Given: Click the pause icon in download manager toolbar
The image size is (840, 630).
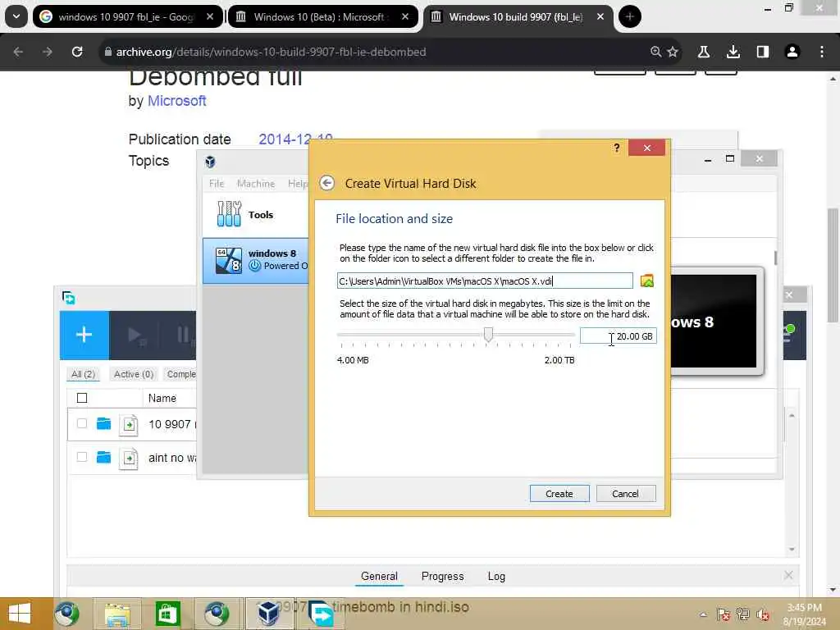Looking at the screenshot, I should click(x=185, y=336).
